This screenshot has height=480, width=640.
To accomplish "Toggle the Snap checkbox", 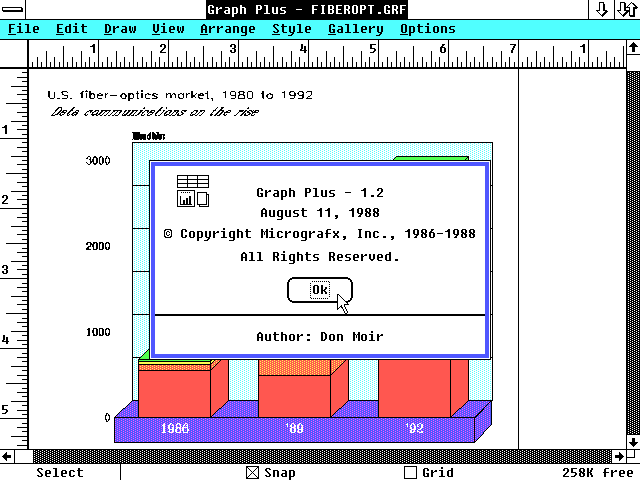I will tap(253, 473).
